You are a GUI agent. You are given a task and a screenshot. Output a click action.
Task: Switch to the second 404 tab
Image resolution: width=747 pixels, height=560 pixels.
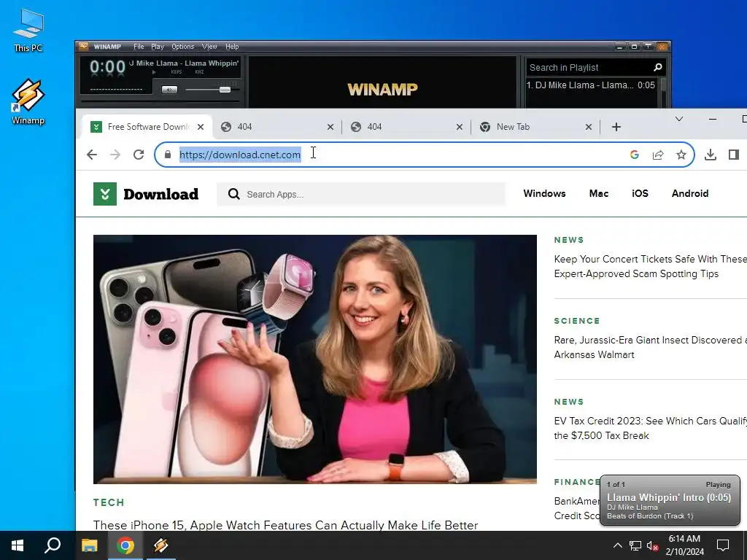pos(406,127)
